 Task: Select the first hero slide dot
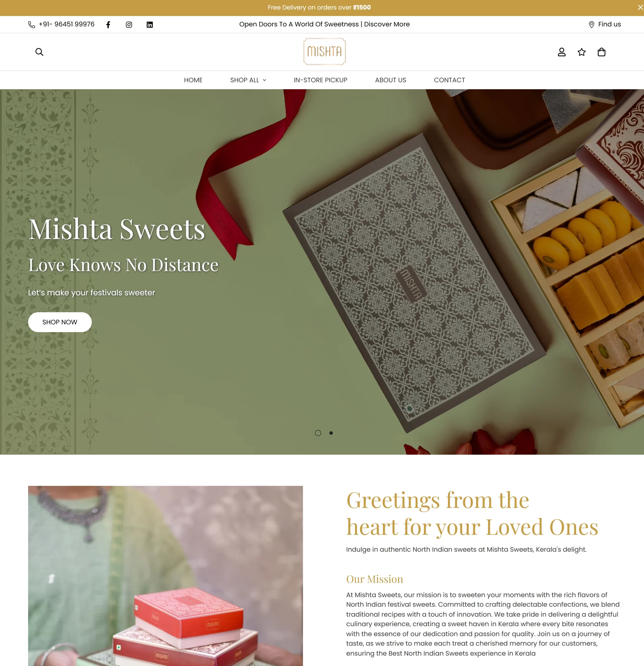[318, 433]
